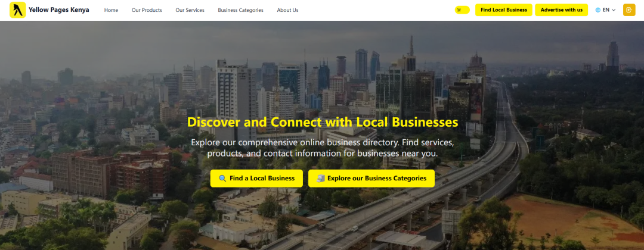This screenshot has width=644, height=250.
Task: Click the building icon in Explore button
Action: pos(320,179)
